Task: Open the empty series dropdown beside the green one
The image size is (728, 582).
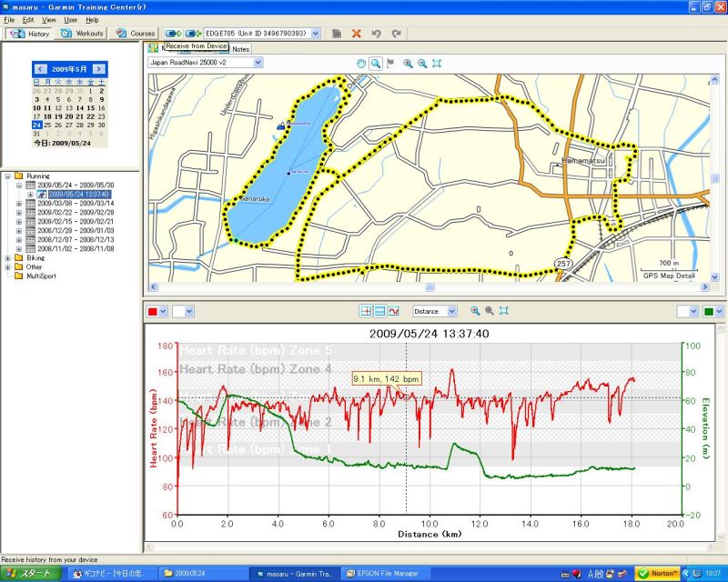Action: pos(693,311)
